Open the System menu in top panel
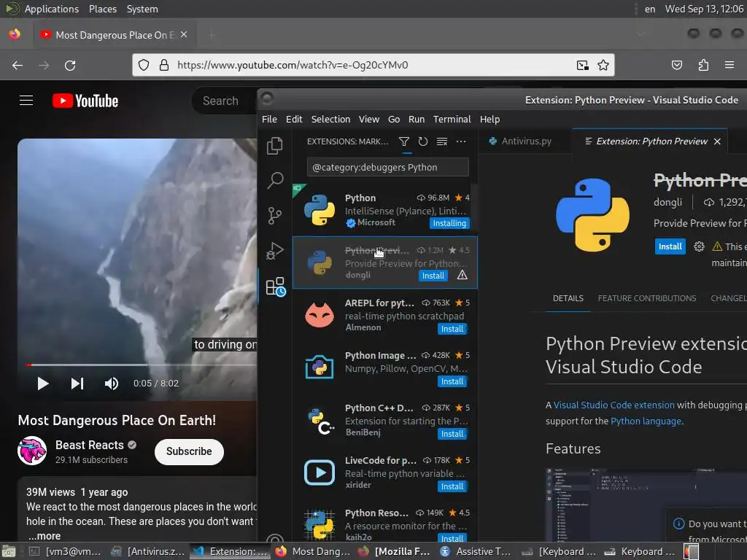Image resolution: width=747 pixels, height=560 pixels. pos(142,9)
